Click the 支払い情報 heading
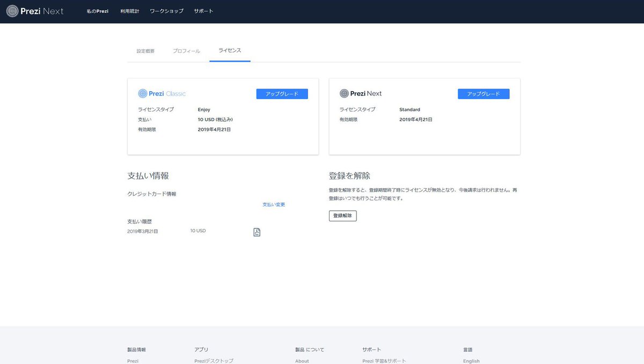This screenshot has height=364, width=644. pyautogui.click(x=148, y=176)
